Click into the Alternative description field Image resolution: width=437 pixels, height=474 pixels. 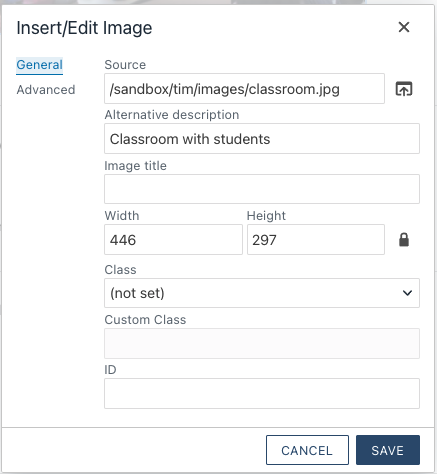click(262, 139)
